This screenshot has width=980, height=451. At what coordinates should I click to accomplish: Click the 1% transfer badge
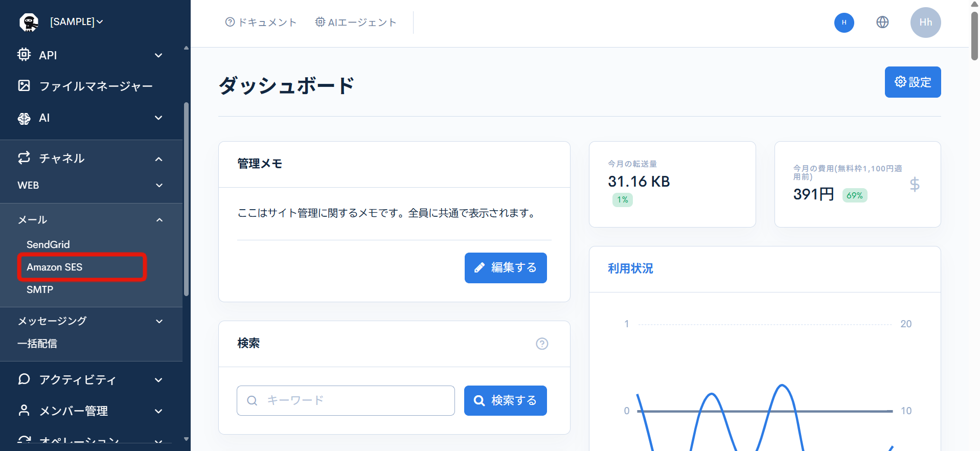[x=623, y=199]
